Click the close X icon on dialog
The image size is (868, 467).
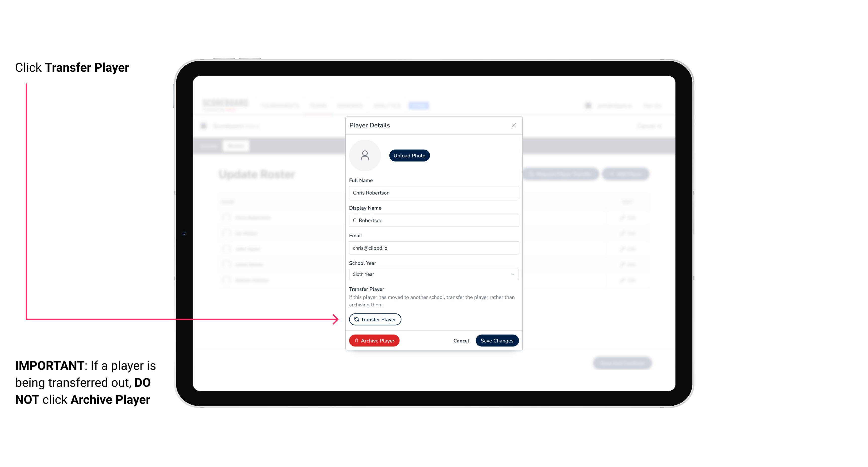click(514, 125)
